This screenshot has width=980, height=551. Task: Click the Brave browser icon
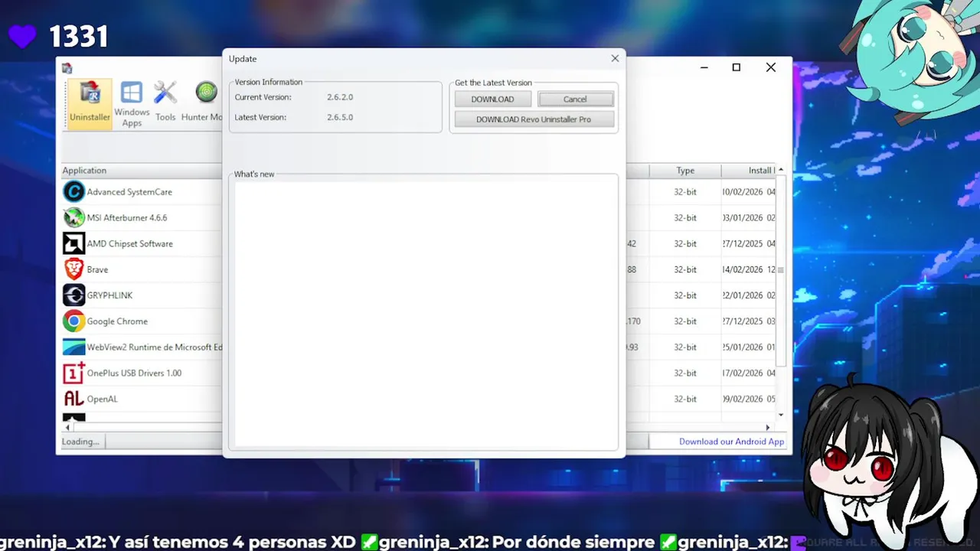tap(73, 269)
